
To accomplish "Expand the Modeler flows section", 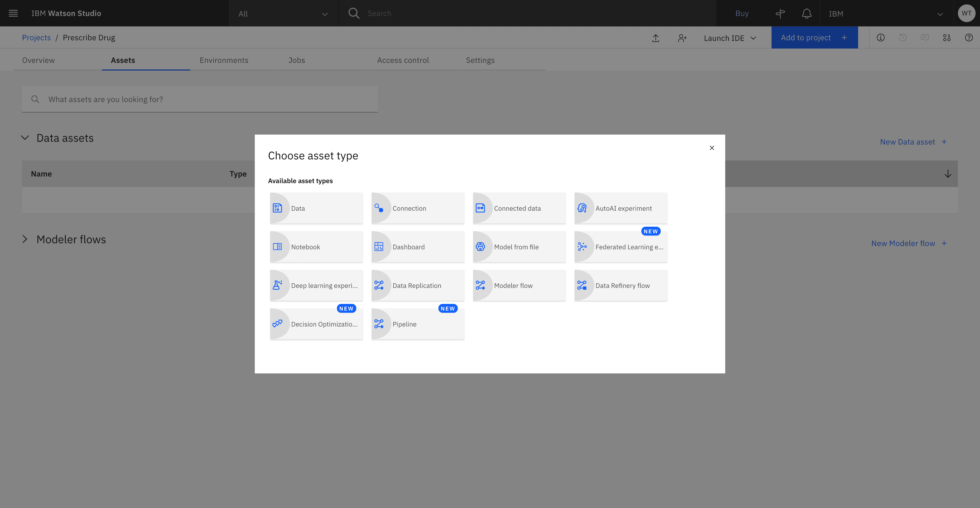I will (x=25, y=239).
